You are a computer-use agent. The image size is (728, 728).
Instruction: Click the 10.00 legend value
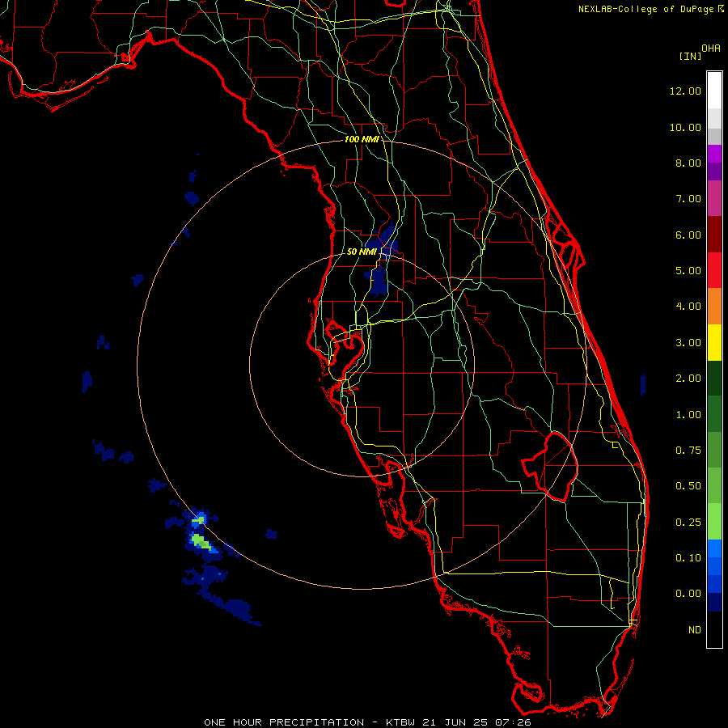(685, 127)
